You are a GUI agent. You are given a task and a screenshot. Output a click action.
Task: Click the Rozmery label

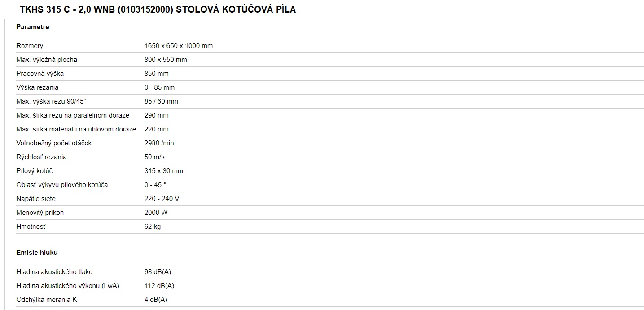[x=30, y=46]
